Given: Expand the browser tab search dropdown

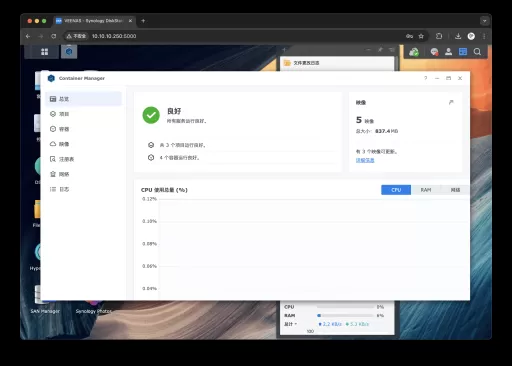Looking at the screenshot, I should 484,21.
